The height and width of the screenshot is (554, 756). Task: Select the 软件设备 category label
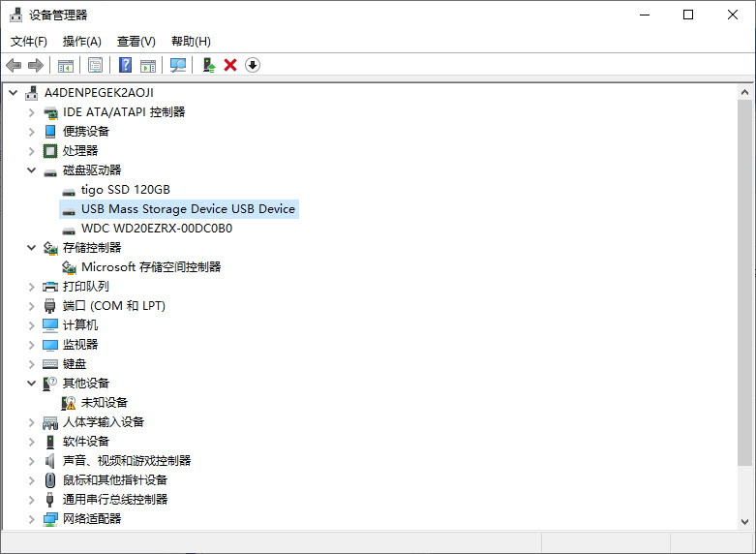point(86,441)
